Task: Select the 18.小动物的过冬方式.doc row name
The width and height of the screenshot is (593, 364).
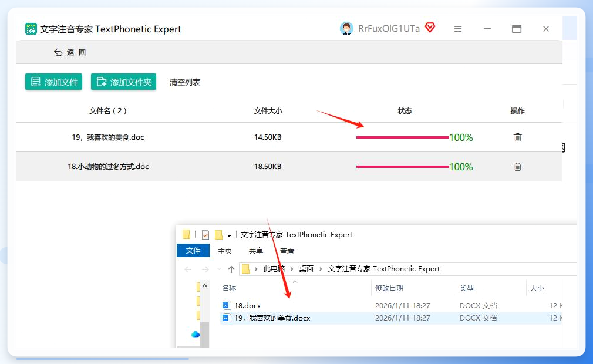Action: click(x=108, y=167)
